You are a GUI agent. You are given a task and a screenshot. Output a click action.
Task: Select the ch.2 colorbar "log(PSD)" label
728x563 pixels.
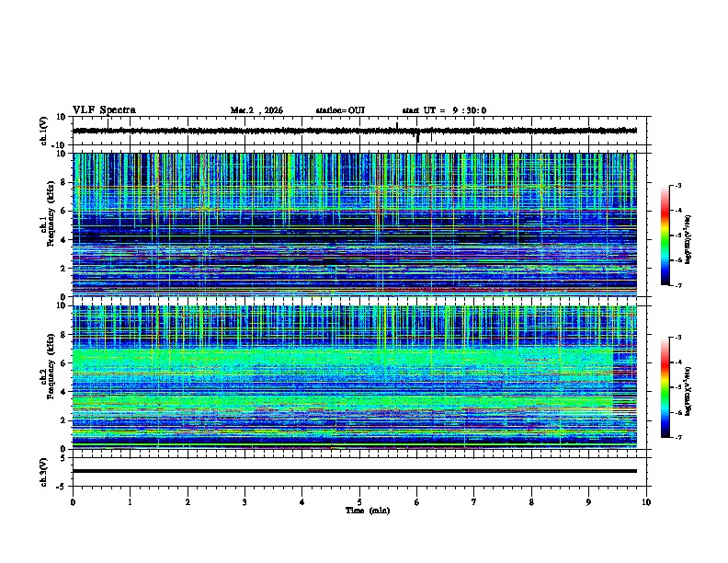(688, 391)
